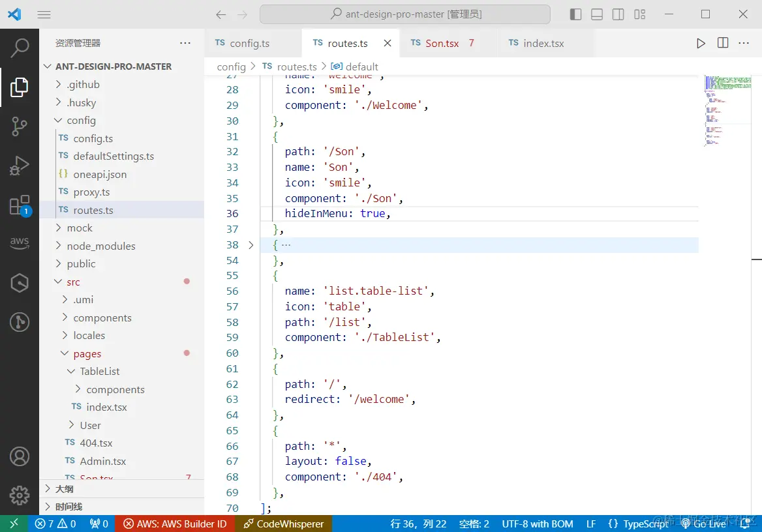The height and width of the screenshot is (532, 762).
Task: Go back with the left arrow
Action: pyautogui.click(x=221, y=14)
